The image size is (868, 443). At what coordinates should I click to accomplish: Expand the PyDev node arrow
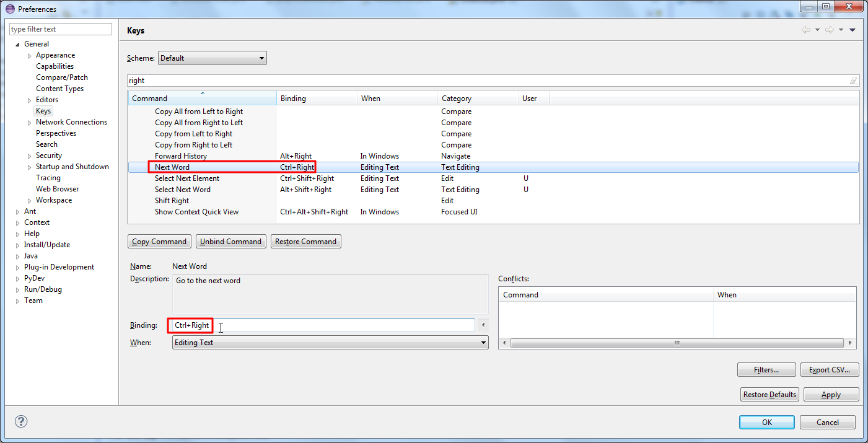[17, 279]
